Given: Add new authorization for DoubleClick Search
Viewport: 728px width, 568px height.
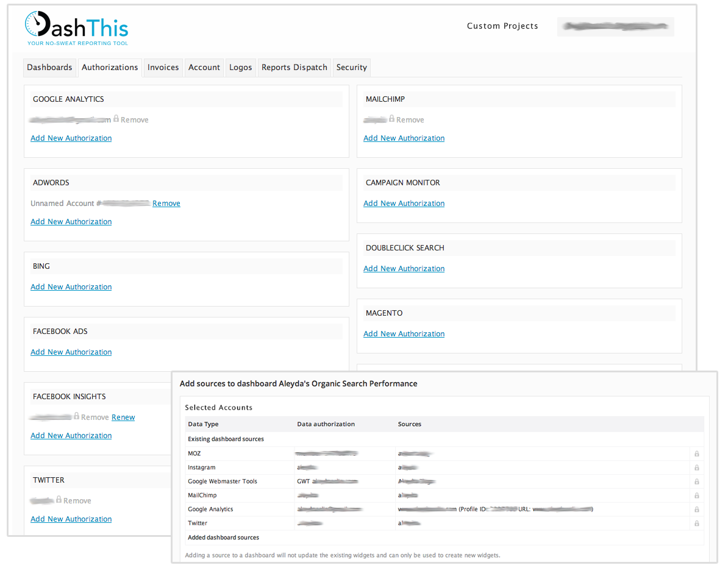Looking at the screenshot, I should click(404, 269).
